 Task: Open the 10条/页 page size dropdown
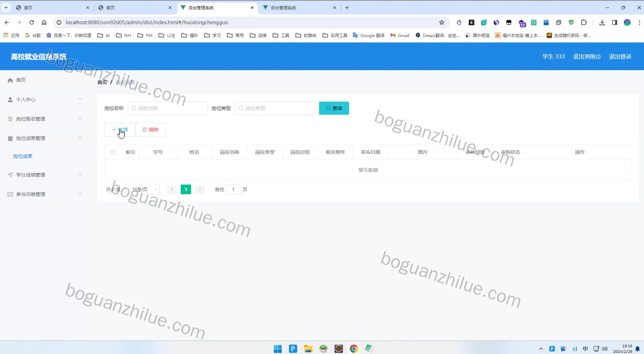point(143,189)
